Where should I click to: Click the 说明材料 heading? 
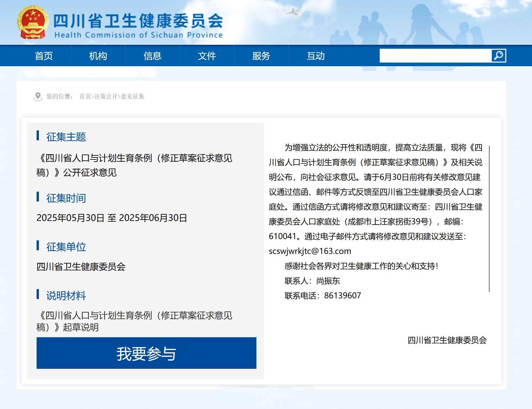pos(66,295)
